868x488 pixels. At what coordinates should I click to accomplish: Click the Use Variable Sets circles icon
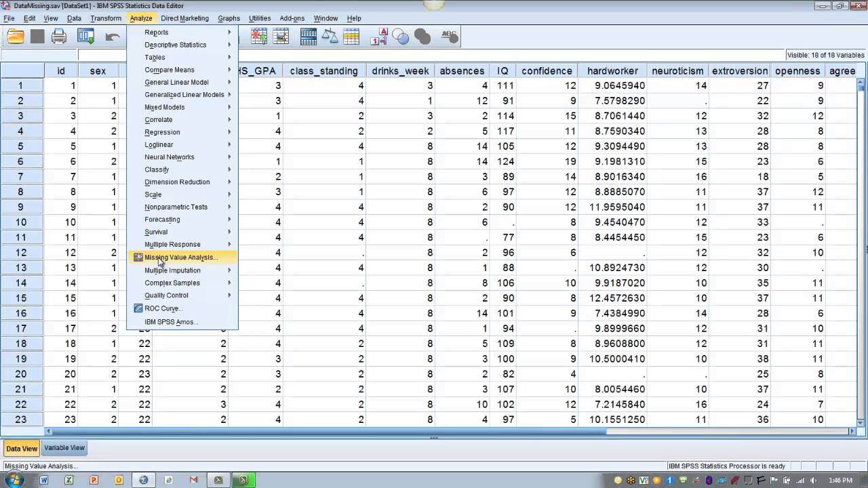tap(400, 37)
